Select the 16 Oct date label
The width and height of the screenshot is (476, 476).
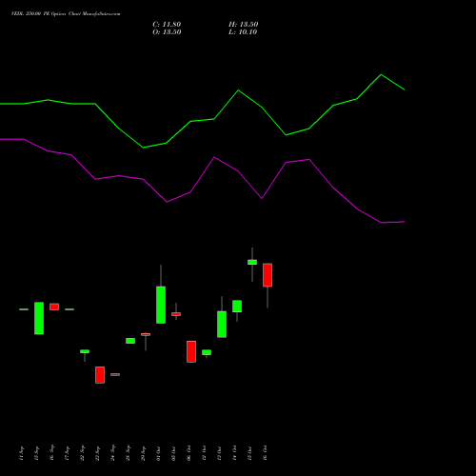265,453
